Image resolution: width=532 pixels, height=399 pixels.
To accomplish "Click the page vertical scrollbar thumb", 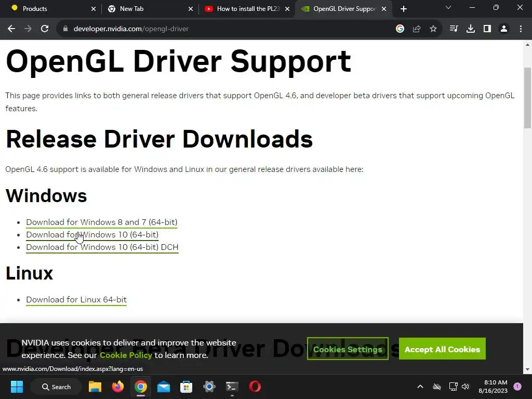I will pos(528,98).
